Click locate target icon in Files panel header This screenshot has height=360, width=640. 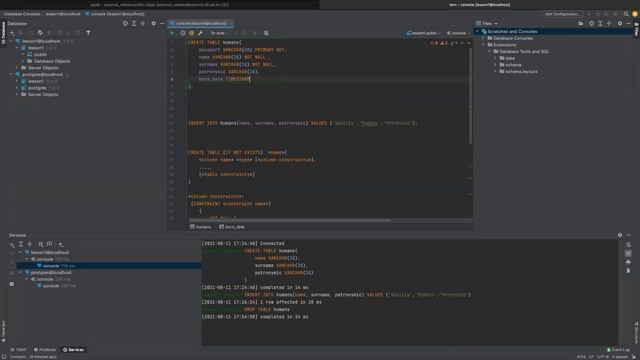click(591, 23)
